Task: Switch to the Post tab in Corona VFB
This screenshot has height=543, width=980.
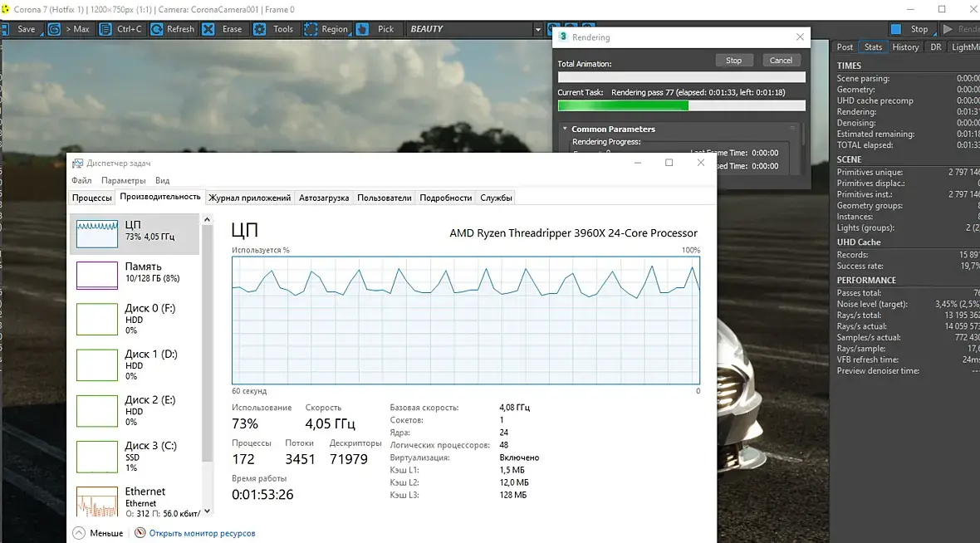Action: coord(845,46)
